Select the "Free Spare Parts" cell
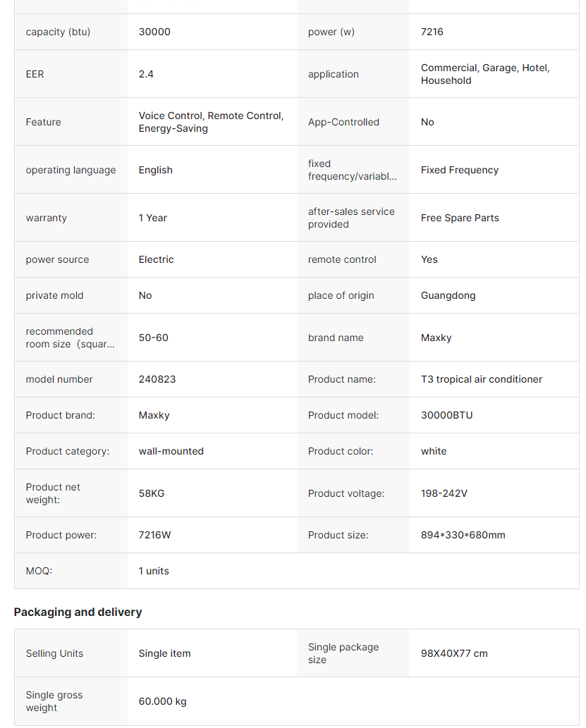The image size is (586, 728). [x=459, y=218]
